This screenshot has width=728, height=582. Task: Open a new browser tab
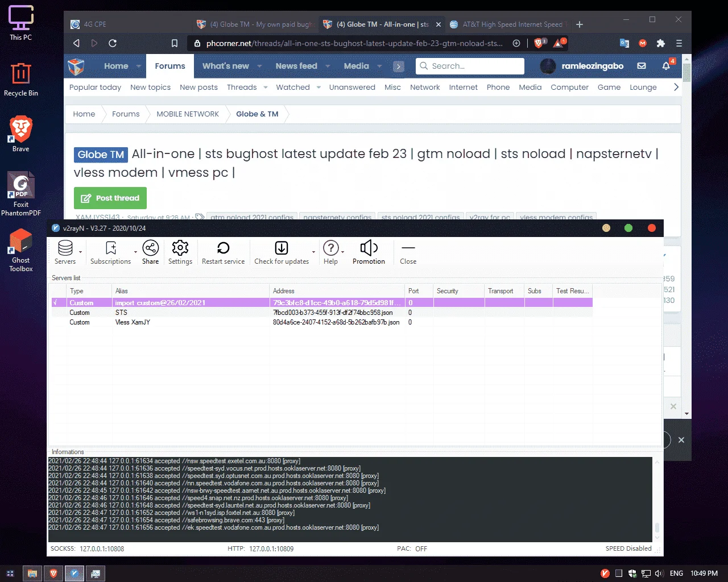pyautogui.click(x=580, y=24)
